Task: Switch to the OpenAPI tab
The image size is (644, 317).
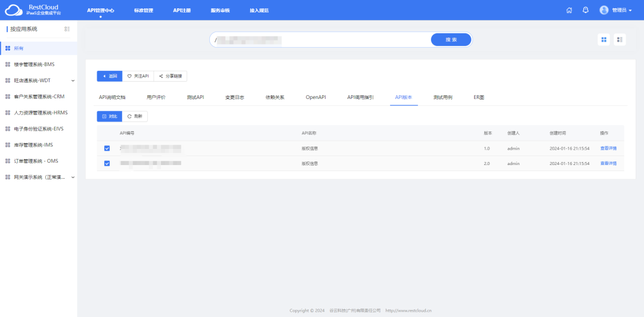Action: pyautogui.click(x=315, y=97)
